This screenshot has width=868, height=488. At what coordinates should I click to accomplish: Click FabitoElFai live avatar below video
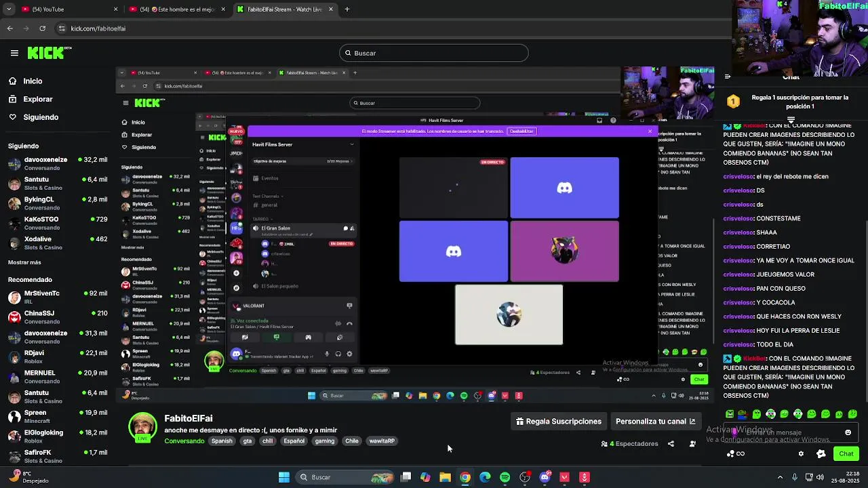[142, 427]
